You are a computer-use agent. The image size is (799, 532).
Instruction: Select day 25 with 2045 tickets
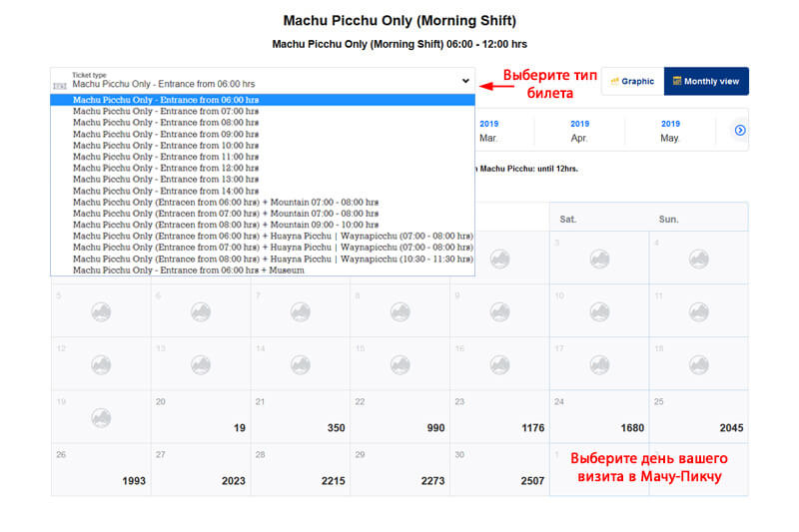pos(699,416)
